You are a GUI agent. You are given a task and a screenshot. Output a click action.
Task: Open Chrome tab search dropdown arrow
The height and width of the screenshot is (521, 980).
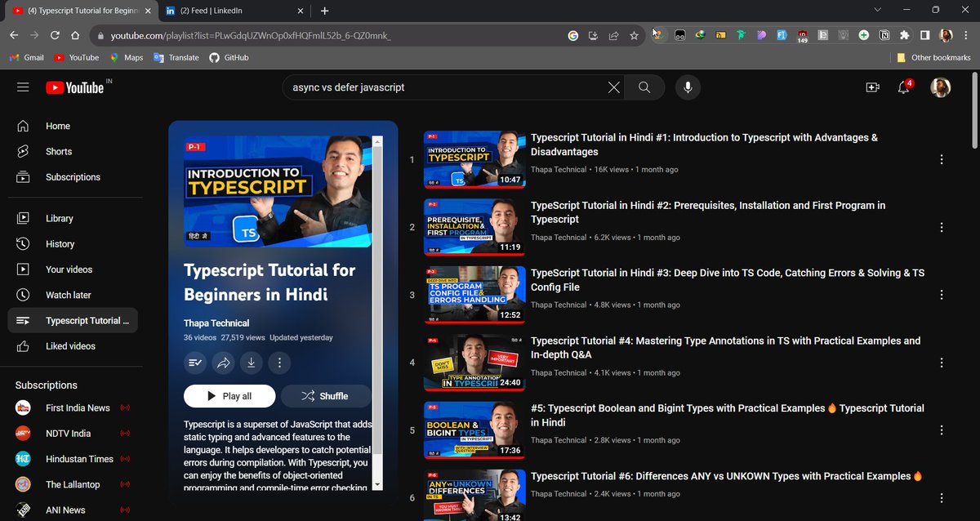click(878, 10)
